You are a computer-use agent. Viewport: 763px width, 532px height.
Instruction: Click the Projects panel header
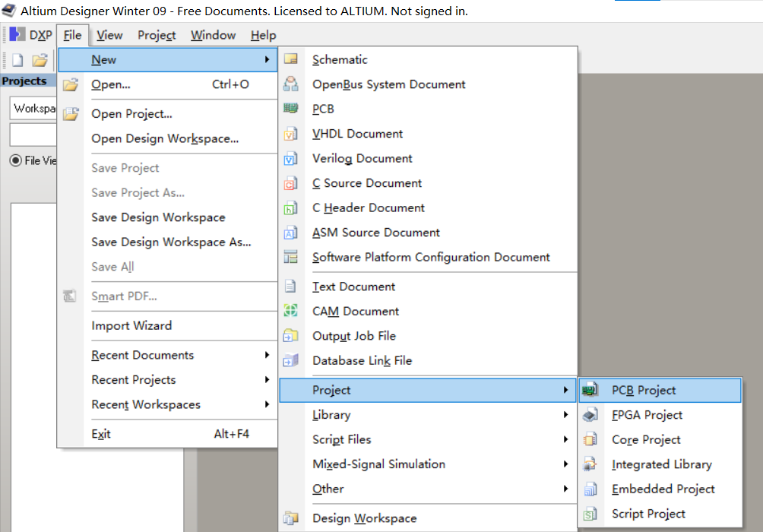(x=28, y=81)
